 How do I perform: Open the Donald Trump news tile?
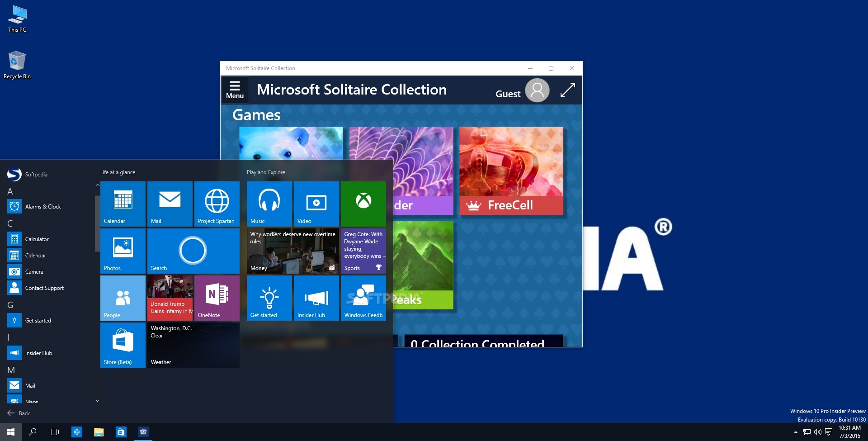tap(170, 298)
